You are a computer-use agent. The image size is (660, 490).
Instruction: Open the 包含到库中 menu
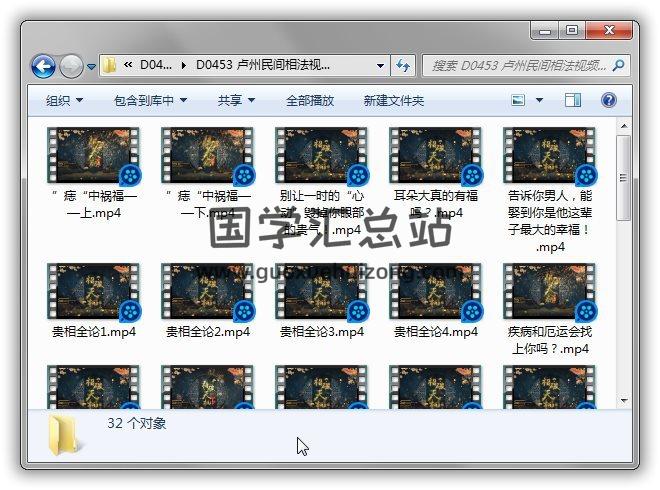coord(150,101)
